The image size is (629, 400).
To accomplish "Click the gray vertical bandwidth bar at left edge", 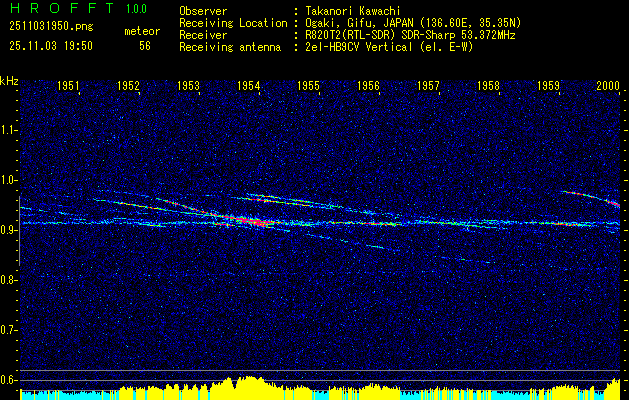I will 19,231.
